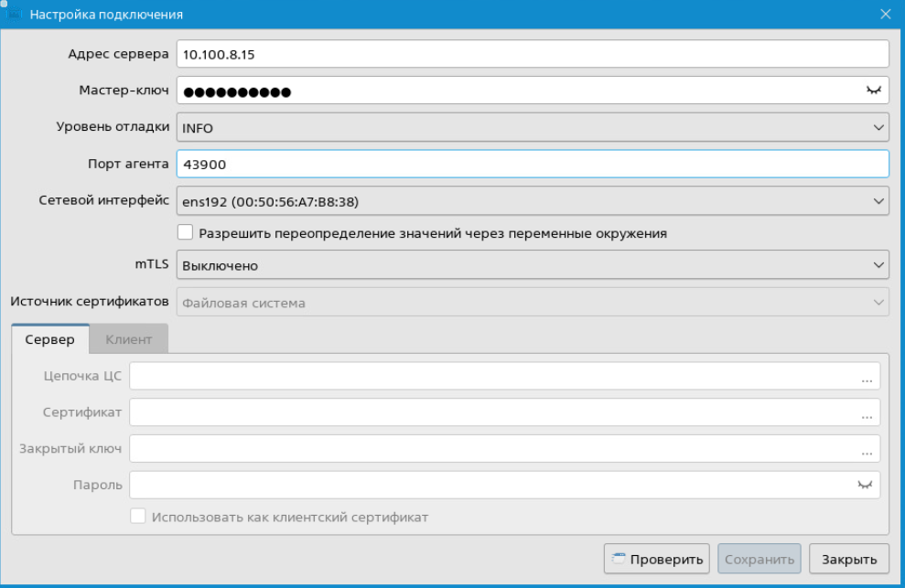Click the Настройка подключения window title
Viewport: 905px width, 588px height.
[x=106, y=15]
